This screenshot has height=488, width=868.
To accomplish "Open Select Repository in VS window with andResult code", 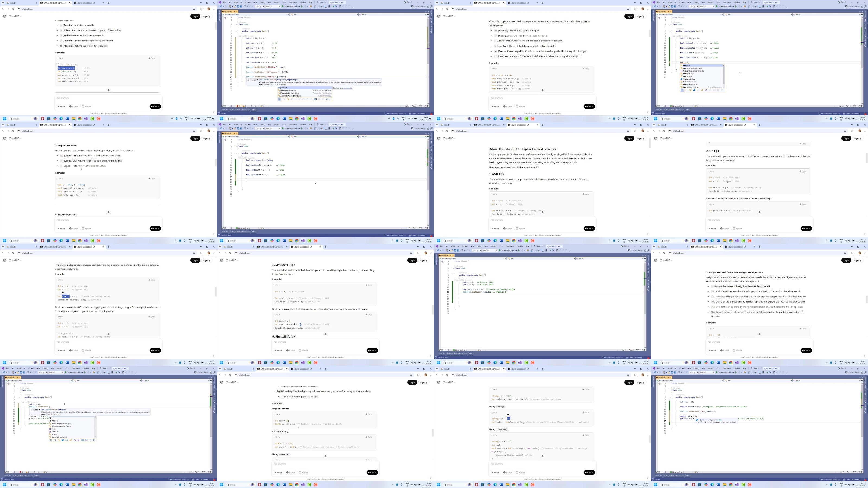I will pyautogui.click(x=418, y=235).
